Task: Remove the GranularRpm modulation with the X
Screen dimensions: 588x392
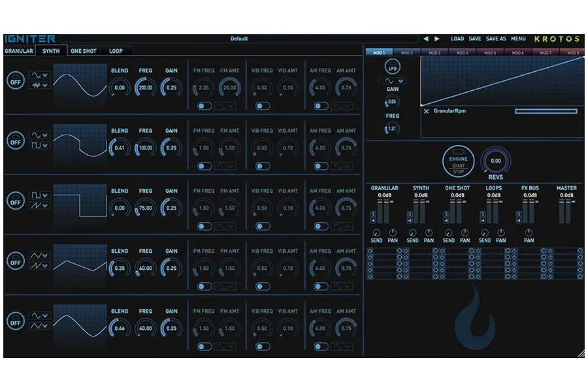Action: pos(426,111)
